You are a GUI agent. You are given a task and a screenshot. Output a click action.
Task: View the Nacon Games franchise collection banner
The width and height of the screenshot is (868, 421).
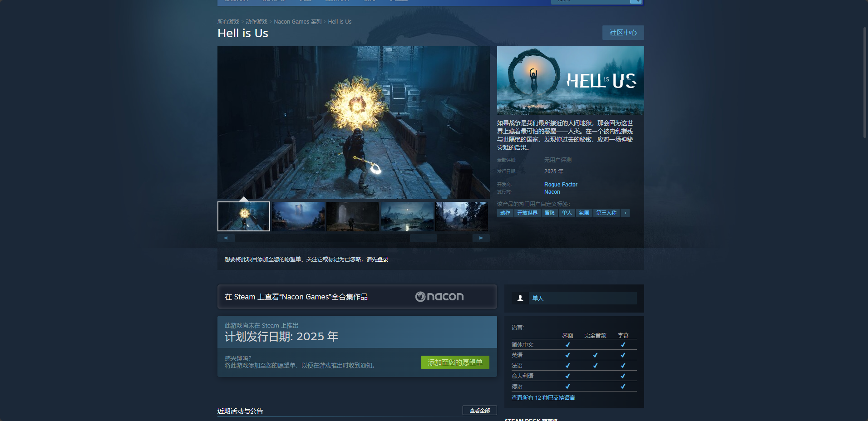click(357, 297)
